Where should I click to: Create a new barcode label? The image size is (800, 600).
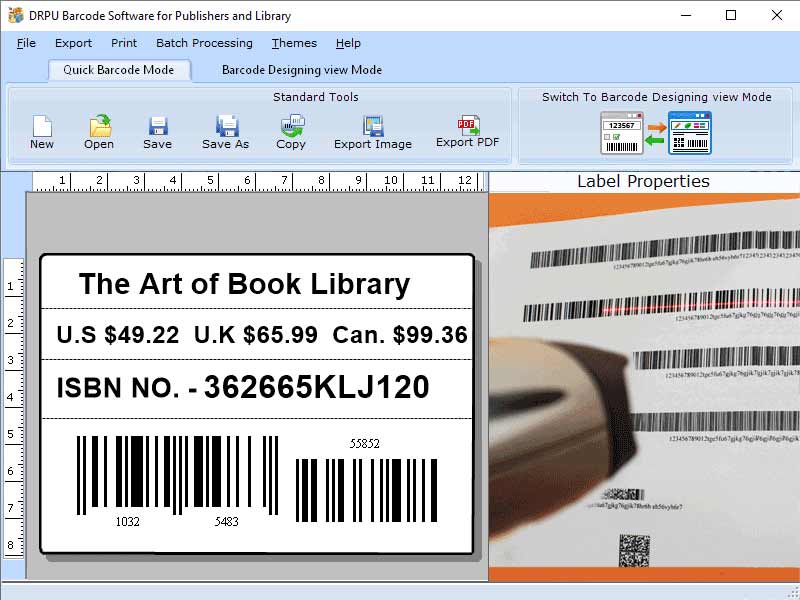[41, 131]
